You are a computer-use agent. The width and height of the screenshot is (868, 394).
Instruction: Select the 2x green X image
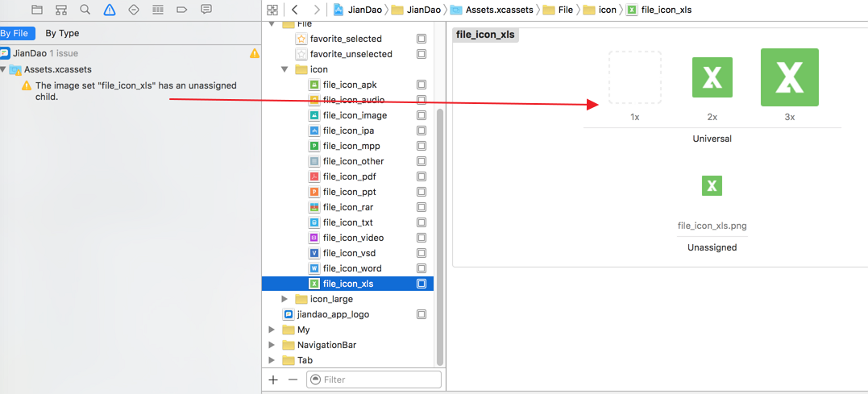coord(712,77)
